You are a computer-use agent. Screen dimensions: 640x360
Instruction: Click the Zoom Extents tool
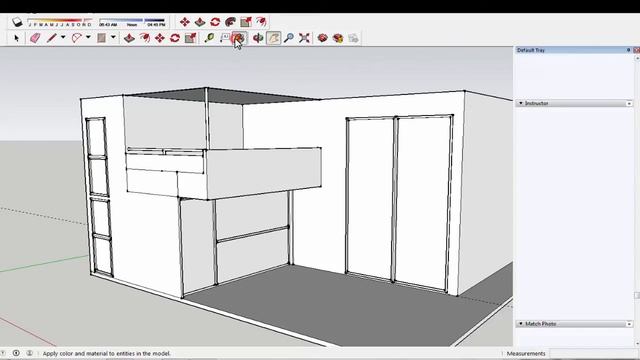pyautogui.click(x=304, y=38)
